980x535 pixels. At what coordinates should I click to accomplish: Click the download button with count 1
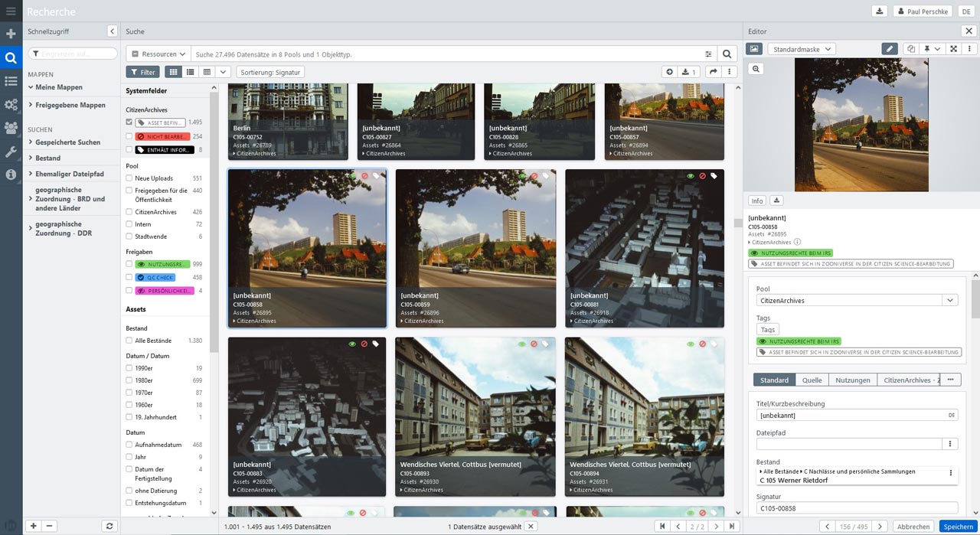pos(689,72)
